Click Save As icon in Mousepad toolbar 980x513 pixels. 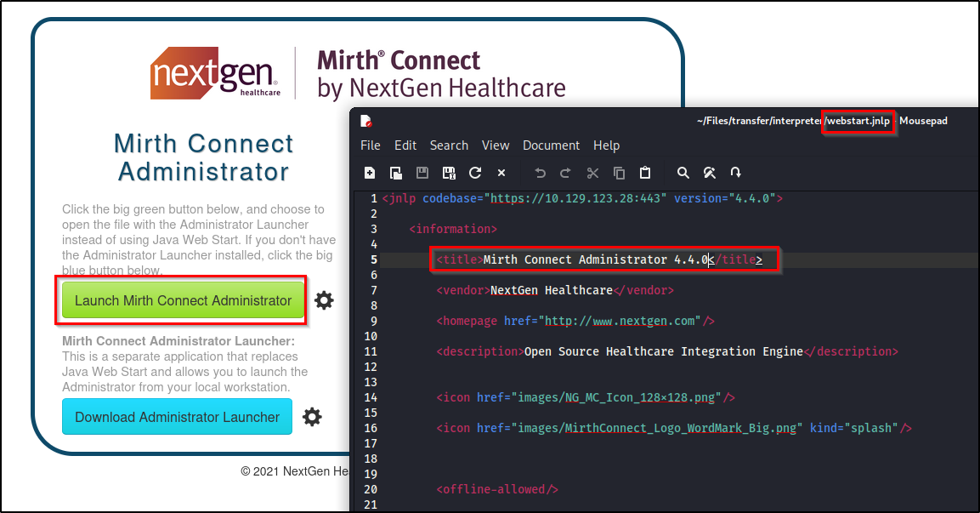(449, 173)
